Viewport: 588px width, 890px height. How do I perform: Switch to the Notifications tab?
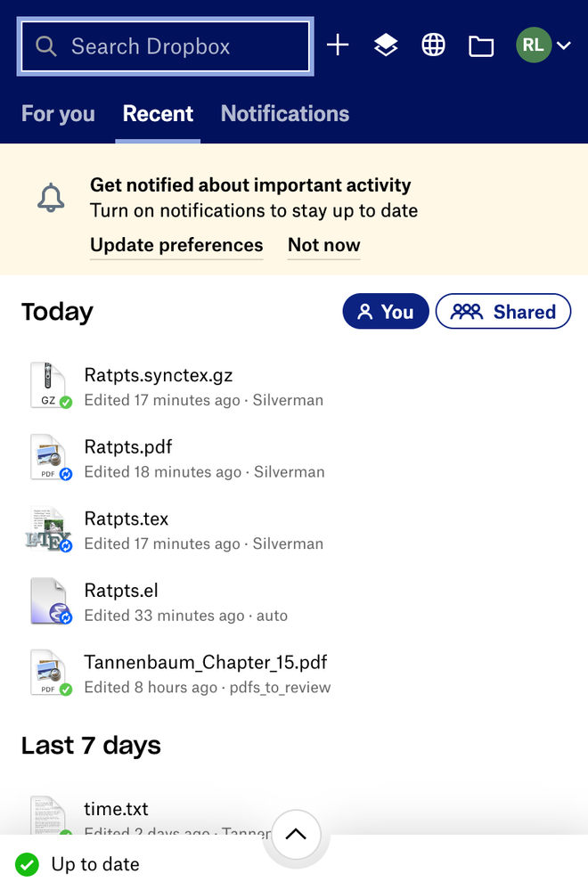coord(285,114)
